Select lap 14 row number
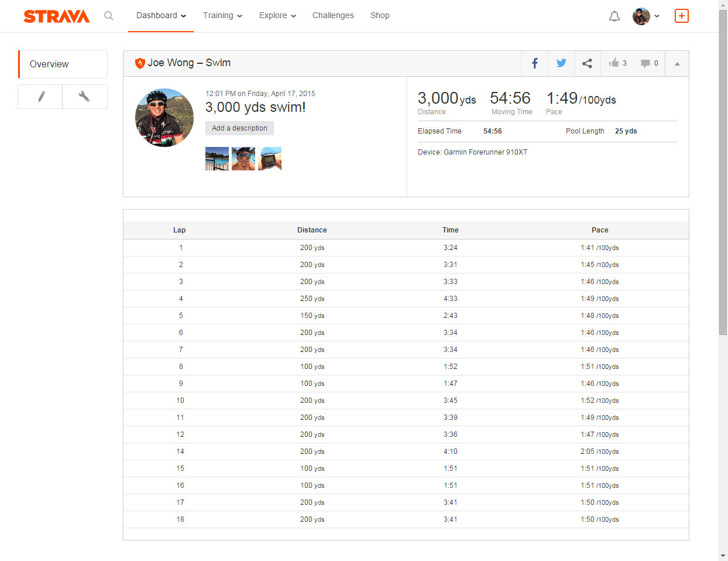This screenshot has width=728, height=561. pos(180,451)
